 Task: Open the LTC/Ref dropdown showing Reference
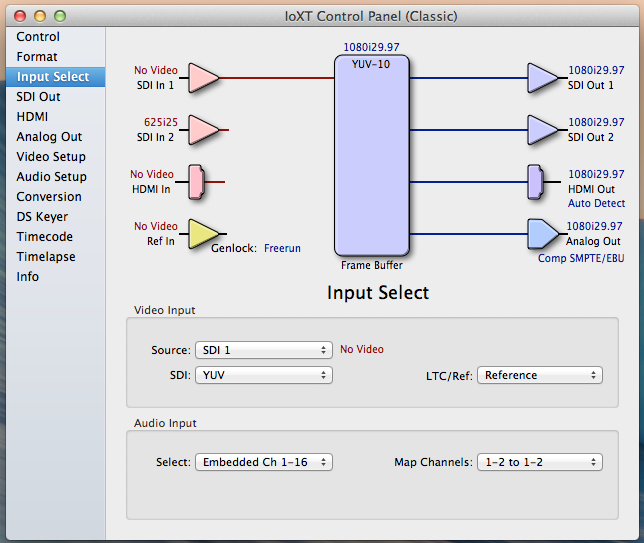click(539, 375)
